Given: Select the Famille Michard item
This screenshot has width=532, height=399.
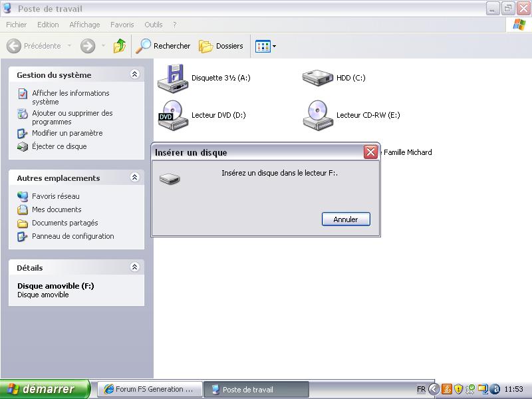Looking at the screenshot, I should click(408, 152).
